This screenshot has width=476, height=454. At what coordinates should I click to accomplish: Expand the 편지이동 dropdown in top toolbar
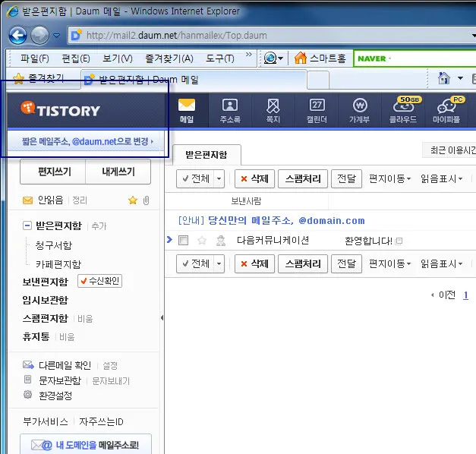[389, 179]
